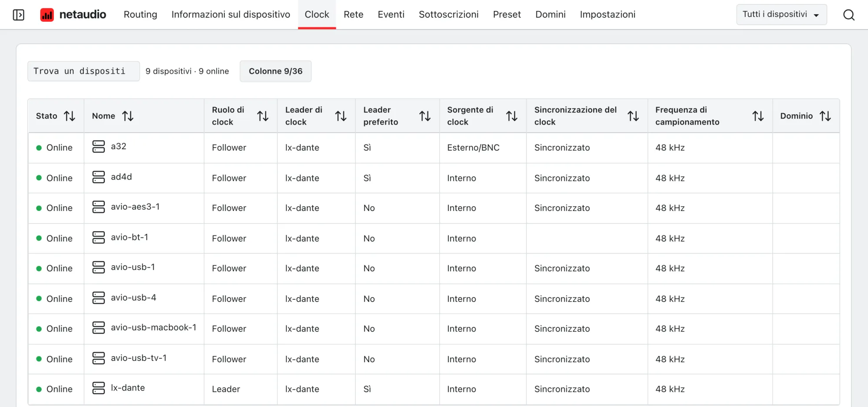Screen dimensions: 868x407
Task: Open the Routing tab
Action: tap(140, 14)
